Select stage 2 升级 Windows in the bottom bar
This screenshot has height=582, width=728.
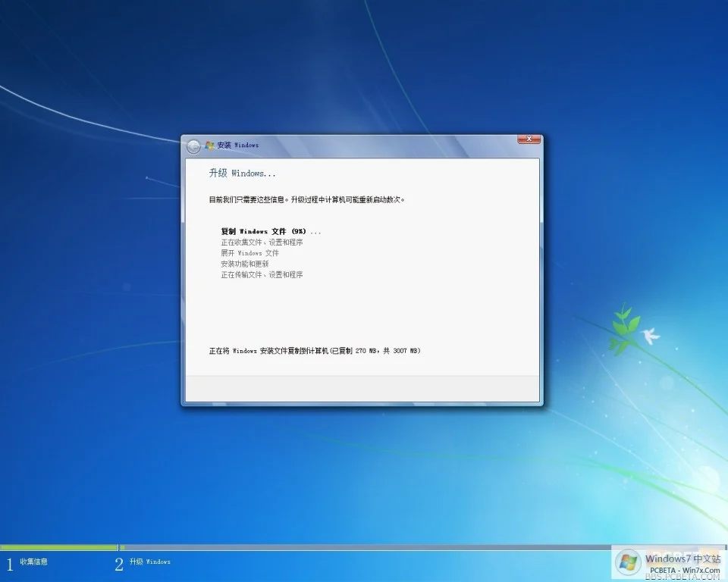144,563
